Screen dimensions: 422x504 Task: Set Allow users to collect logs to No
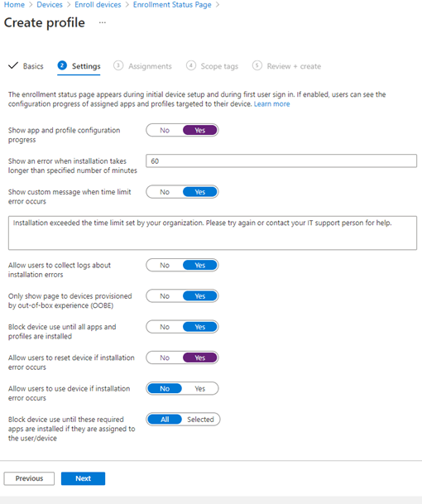[165, 265]
